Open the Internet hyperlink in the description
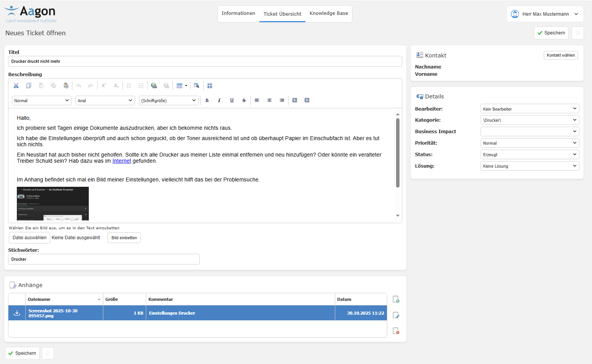This screenshot has height=364, width=592. pyautogui.click(x=122, y=161)
